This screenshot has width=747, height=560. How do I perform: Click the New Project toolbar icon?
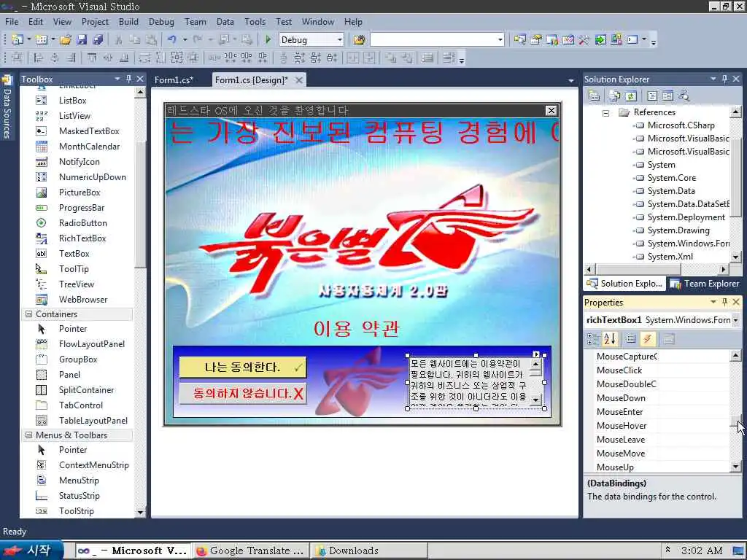18,40
